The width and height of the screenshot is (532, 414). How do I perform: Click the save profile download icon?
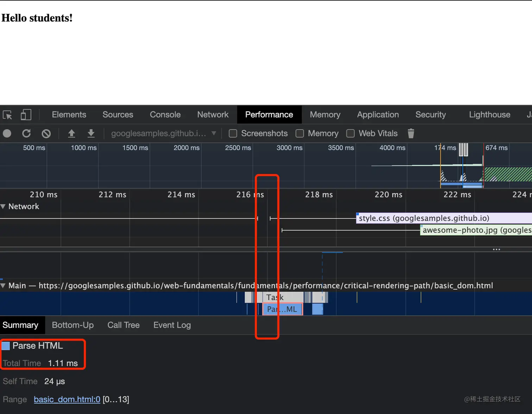(91, 134)
